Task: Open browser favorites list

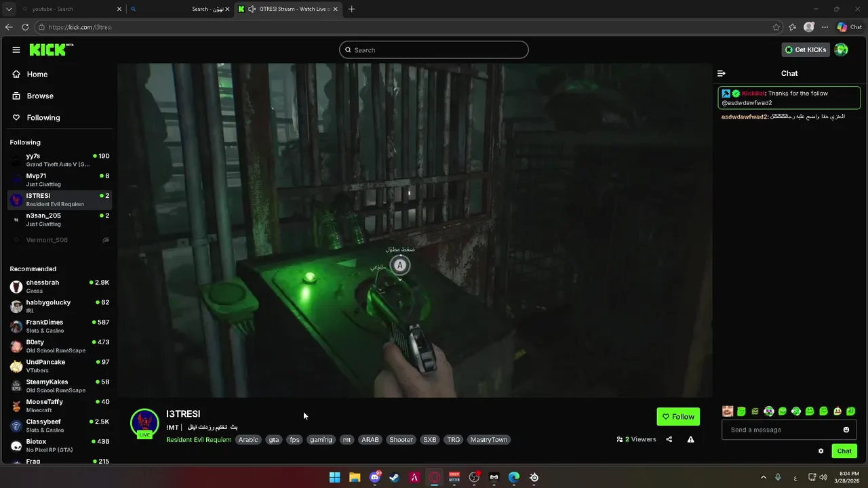Action: [792, 27]
